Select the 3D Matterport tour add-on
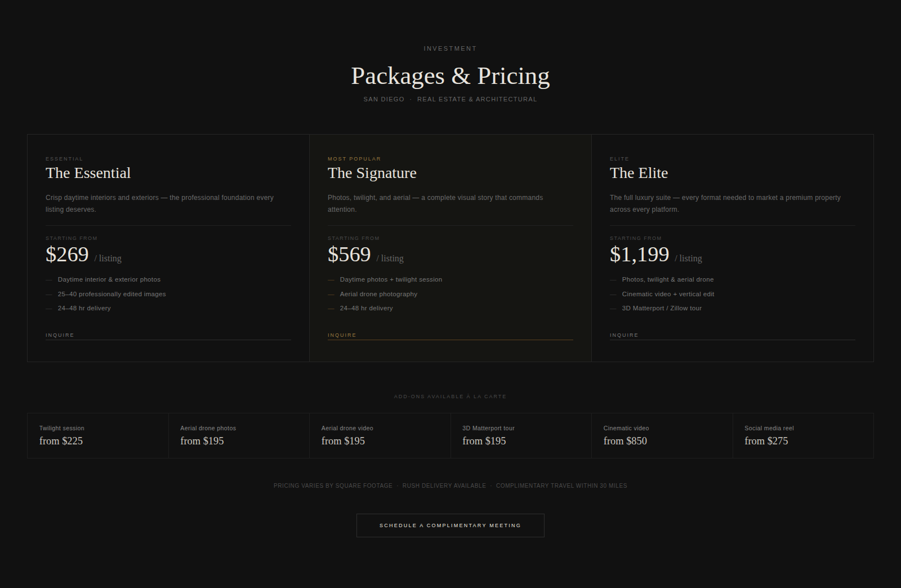This screenshot has width=901, height=588. click(521, 435)
